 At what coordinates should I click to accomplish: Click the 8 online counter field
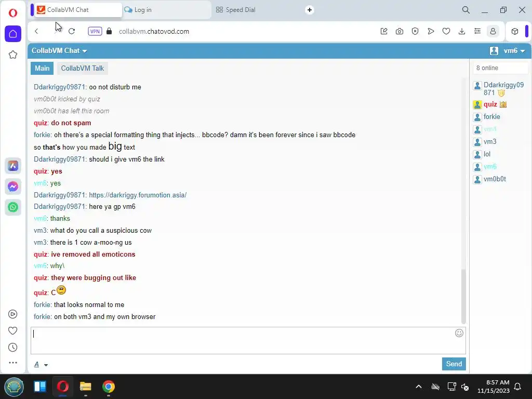(500, 68)
